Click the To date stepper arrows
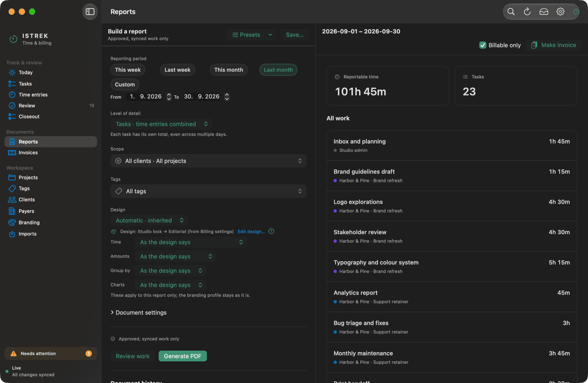 pos(227,97)
